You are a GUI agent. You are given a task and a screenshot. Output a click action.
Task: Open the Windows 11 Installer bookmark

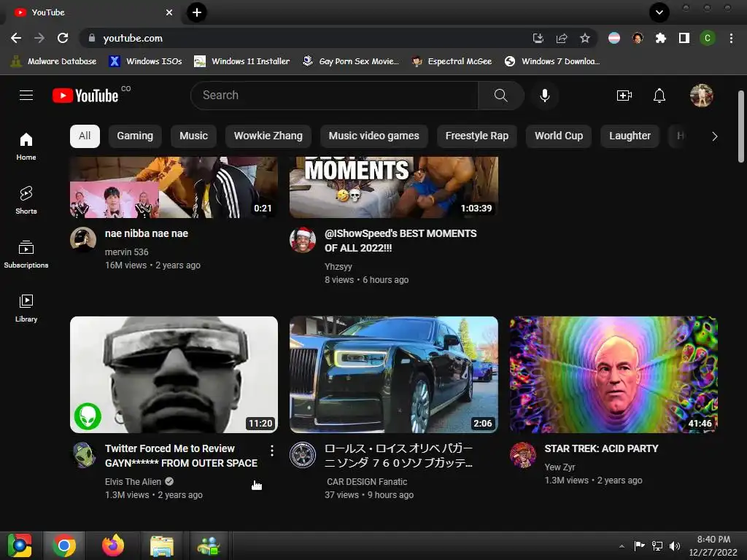click(242, 61)
